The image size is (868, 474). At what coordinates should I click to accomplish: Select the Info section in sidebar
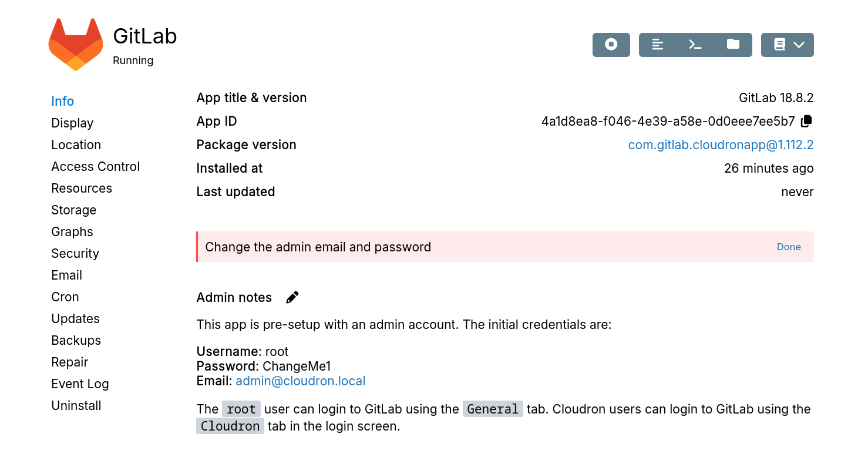[62, 101]
